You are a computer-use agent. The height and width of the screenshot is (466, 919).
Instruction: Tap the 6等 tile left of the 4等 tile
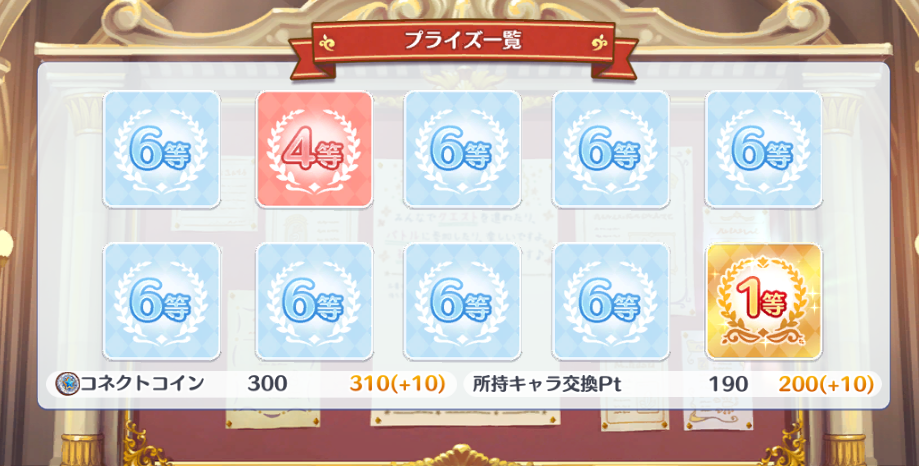tap(162, 149)
